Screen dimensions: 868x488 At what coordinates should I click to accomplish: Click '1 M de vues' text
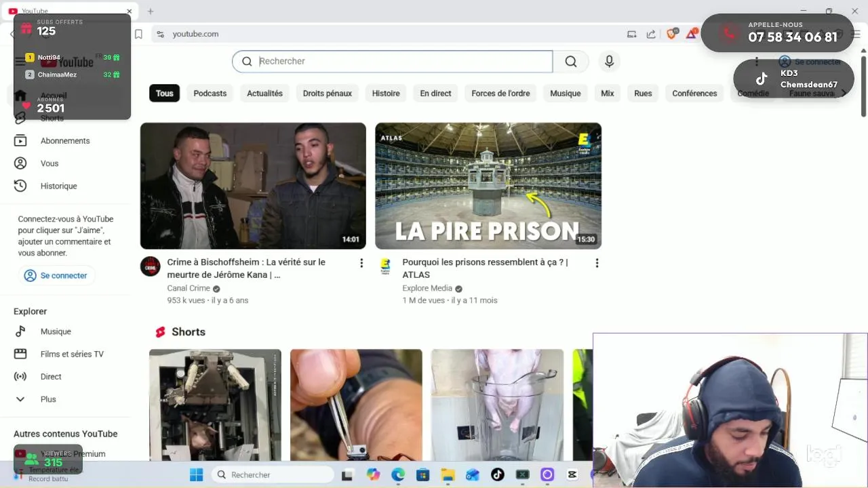pyautogui.click(x=424, y=300)
